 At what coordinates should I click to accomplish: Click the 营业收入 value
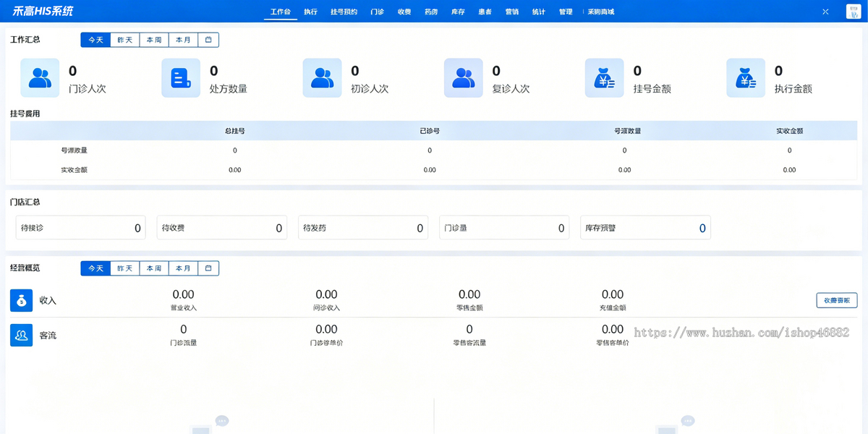[183, 294]
